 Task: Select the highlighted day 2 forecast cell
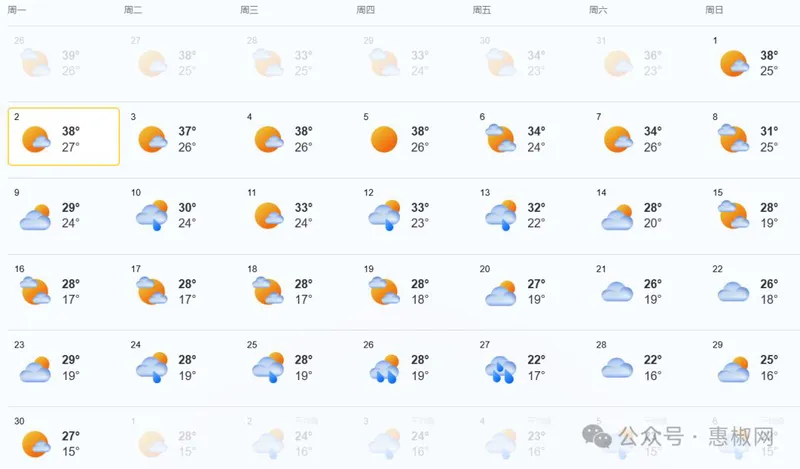click(x=64, y=136)
